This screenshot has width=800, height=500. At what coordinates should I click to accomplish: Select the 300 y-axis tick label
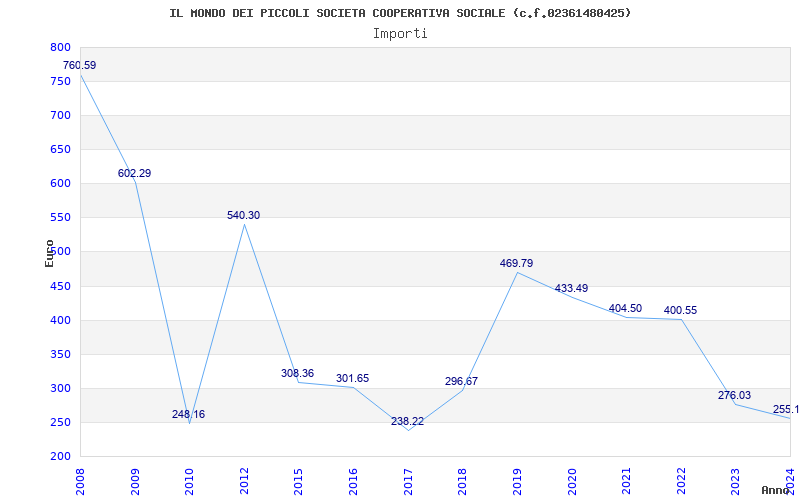60,389
